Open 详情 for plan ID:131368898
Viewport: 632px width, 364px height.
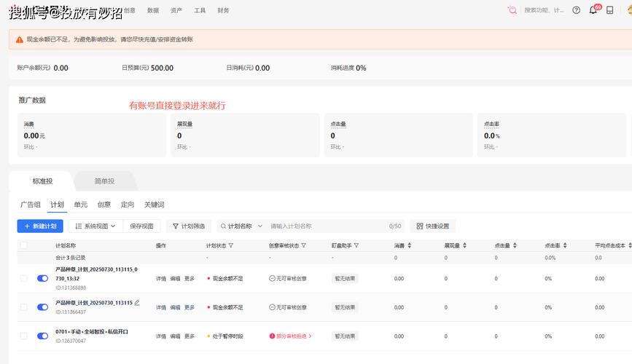click(161, 279)
